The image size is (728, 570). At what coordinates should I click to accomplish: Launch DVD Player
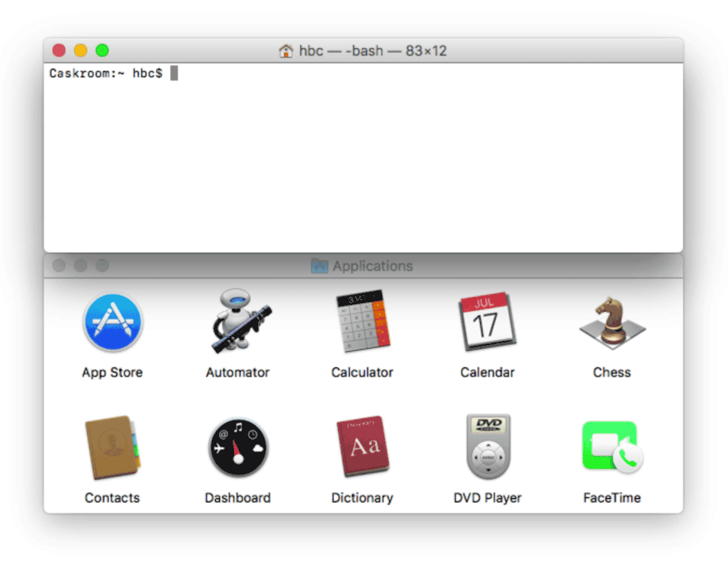(487, 447)
